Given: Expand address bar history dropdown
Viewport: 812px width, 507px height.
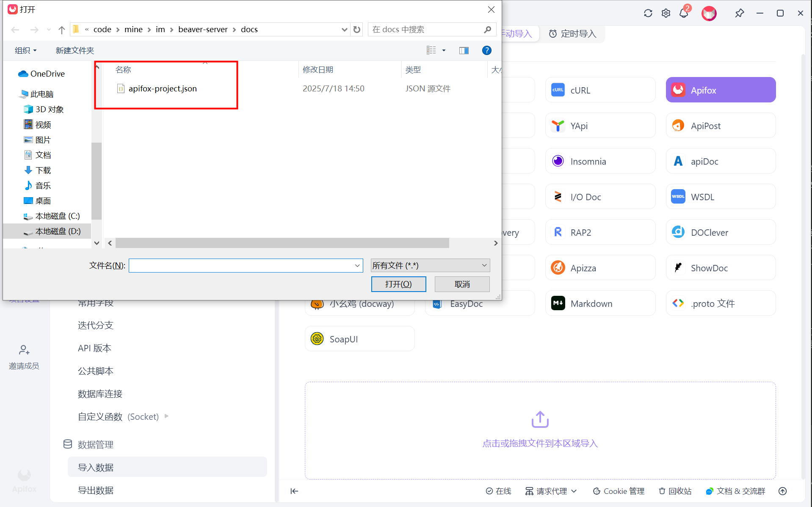Looking at the screenshot, I should click(345, 30).
